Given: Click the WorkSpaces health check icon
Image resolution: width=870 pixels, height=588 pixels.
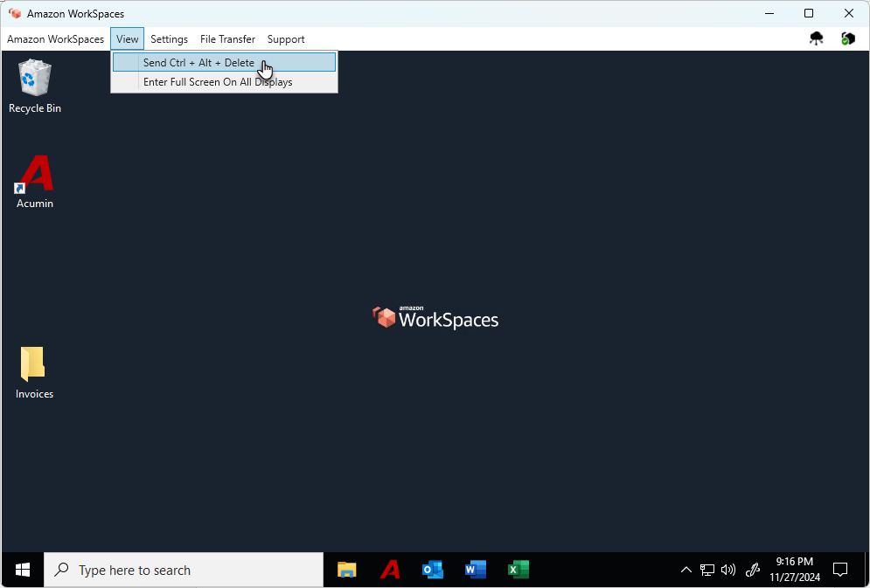Looking at the screenshot, I should click(848, 38).
